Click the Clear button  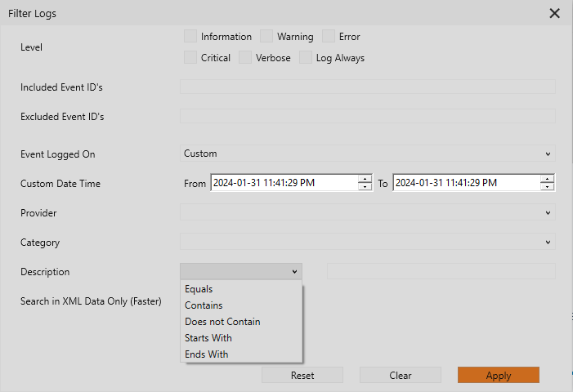tap(401, 375)
